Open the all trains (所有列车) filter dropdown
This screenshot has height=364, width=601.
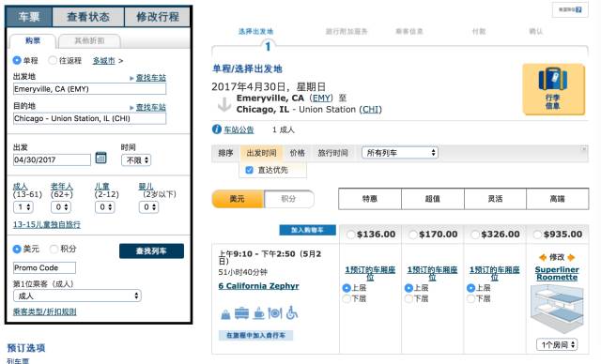click(x=400, y=153)
